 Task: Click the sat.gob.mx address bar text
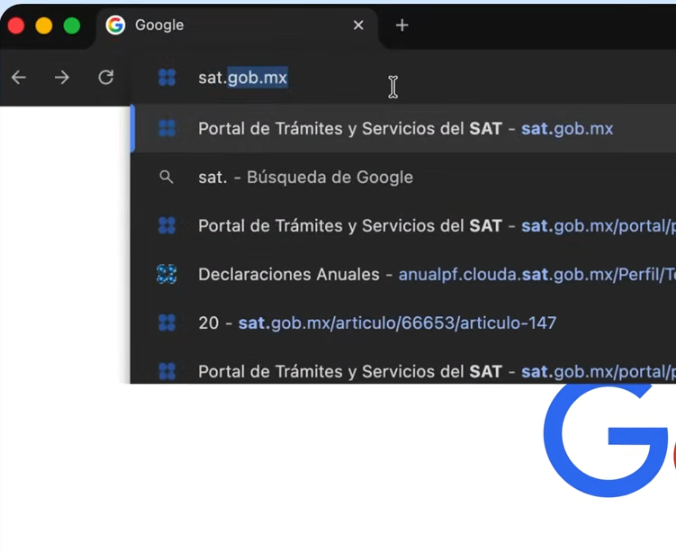click(x=243, y=78)
